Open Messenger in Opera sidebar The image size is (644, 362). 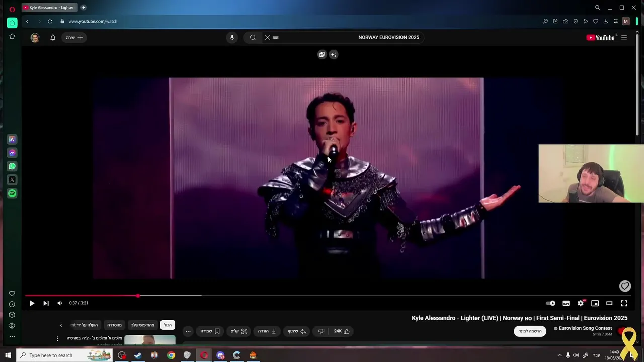pyautogui.click(x=12, y=153)
